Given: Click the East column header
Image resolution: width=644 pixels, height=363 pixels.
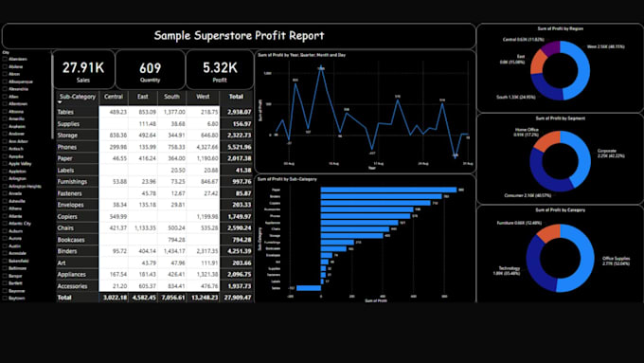Looking at the screenshot, I should pyautogui.click(x=142, y=97).
